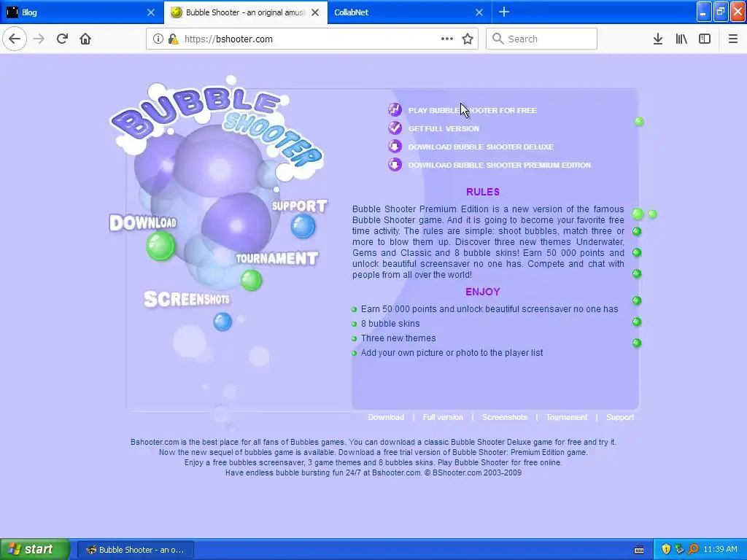This screenshot has width=747, height=560.
Task: Close the Bubble Shooter tab
Action: tap(315, 12)
